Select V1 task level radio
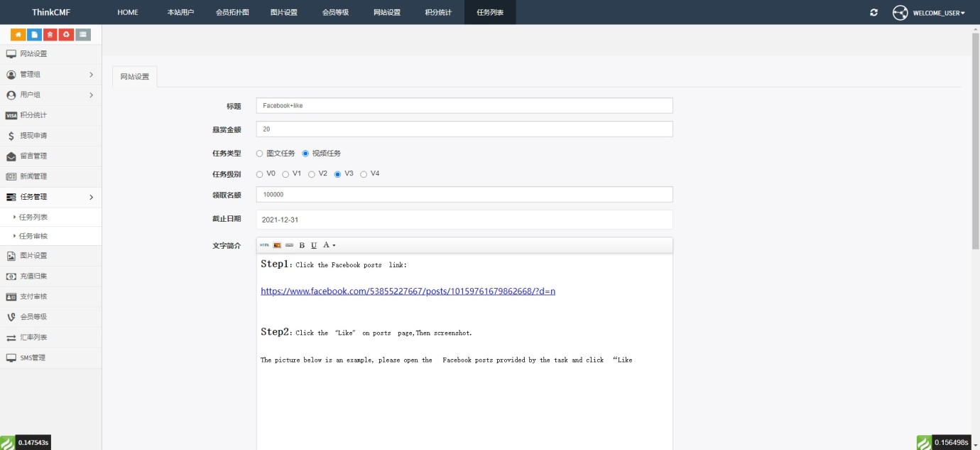This screenshot has height=450, width=980. (285, 174)
